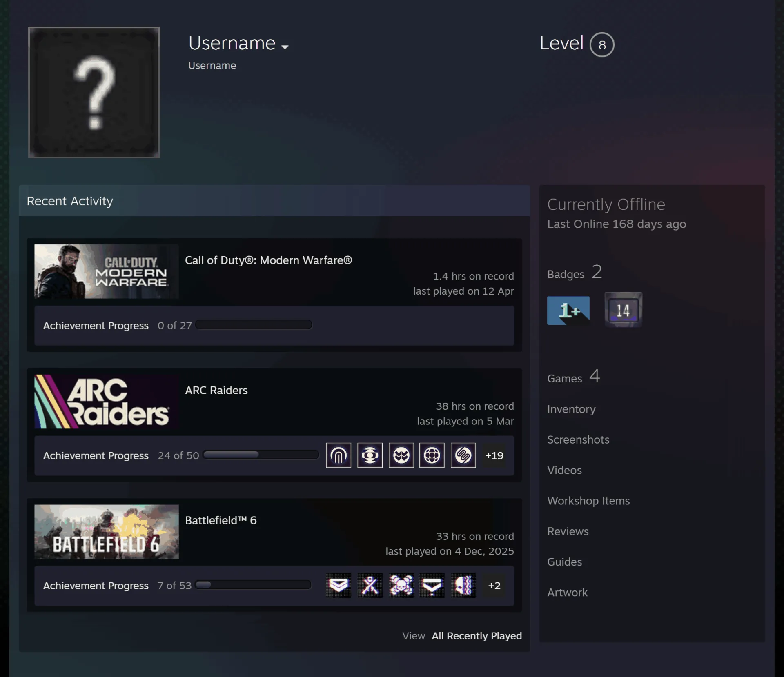Open the badge showing the number 14
Image resolution: width=784 pixels, height=677 pixels.
[623, 310]
